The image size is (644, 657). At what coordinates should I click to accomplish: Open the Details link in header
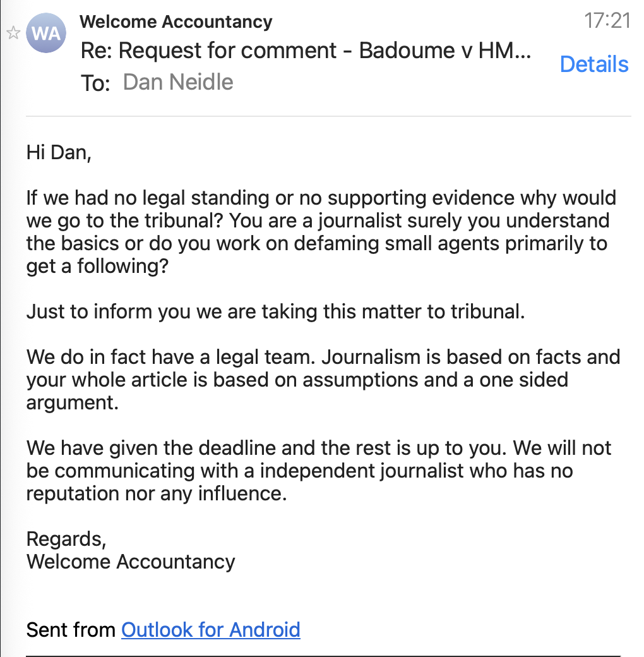(594, 64)
